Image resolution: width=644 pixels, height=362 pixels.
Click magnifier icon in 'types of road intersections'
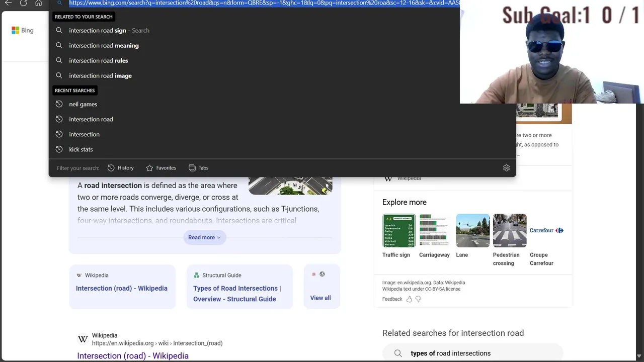(398, 353)
